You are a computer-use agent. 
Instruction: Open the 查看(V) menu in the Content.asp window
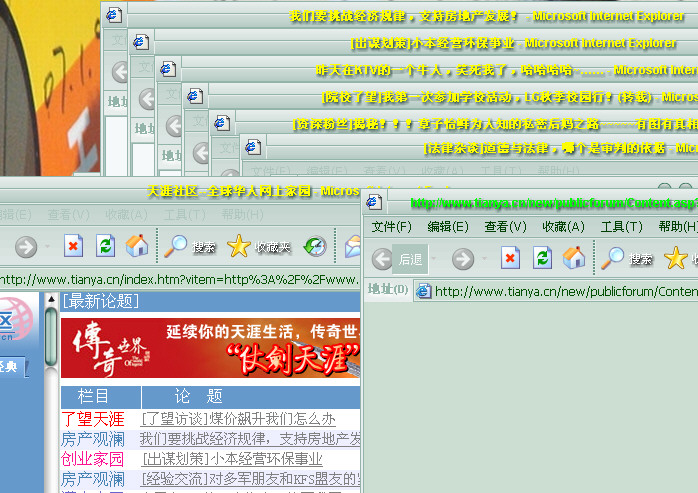pyautogui.click(x=505, y=227)
